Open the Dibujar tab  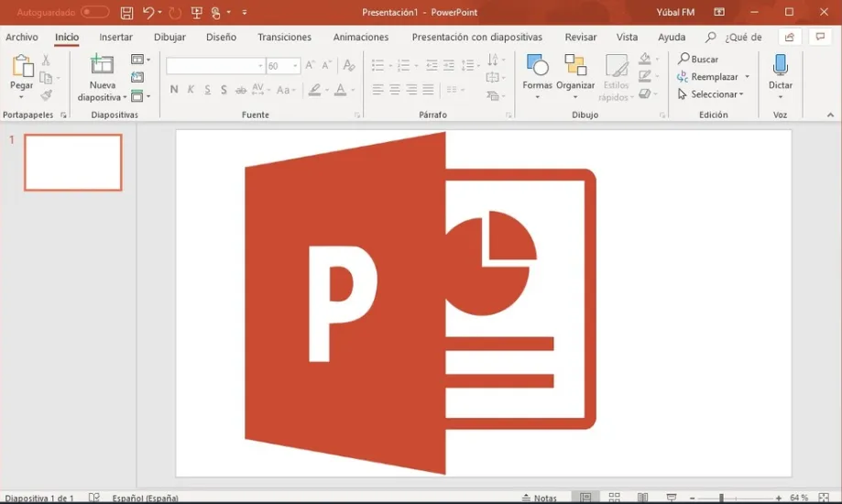point(169,37)
